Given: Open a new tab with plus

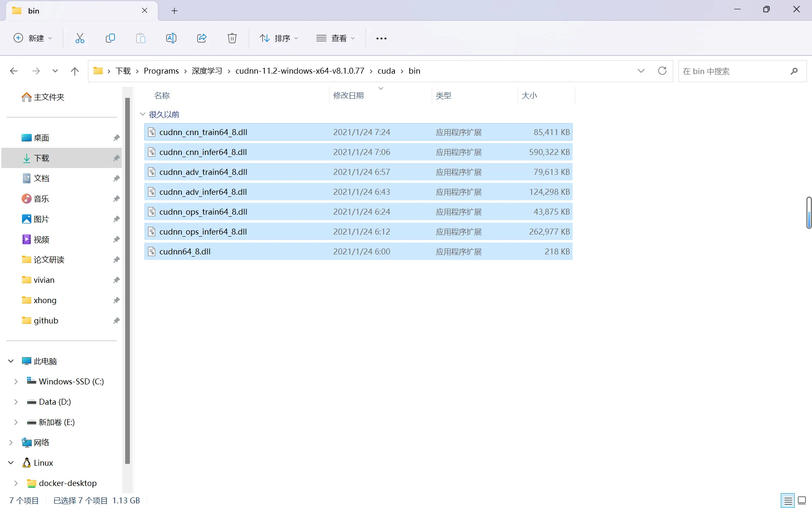Looking at the screenshot, I should coord(174,11).
